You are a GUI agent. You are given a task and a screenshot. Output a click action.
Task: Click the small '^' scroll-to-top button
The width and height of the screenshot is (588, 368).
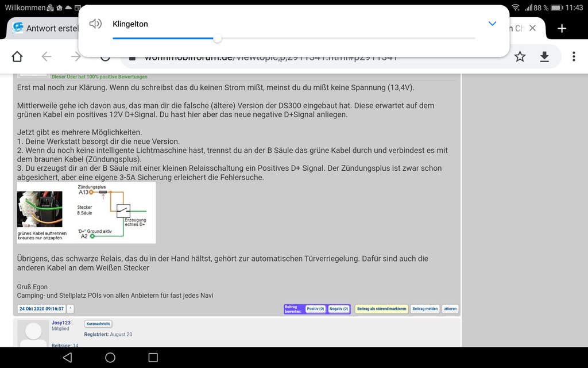pos(70,309)
